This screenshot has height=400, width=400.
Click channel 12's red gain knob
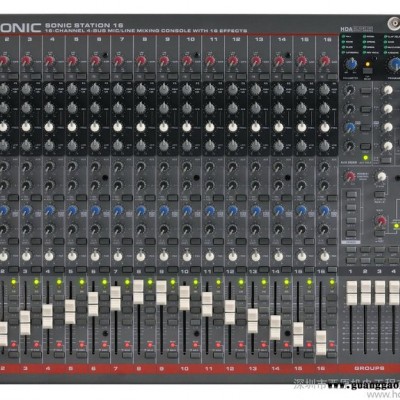[x=232, y=61]
